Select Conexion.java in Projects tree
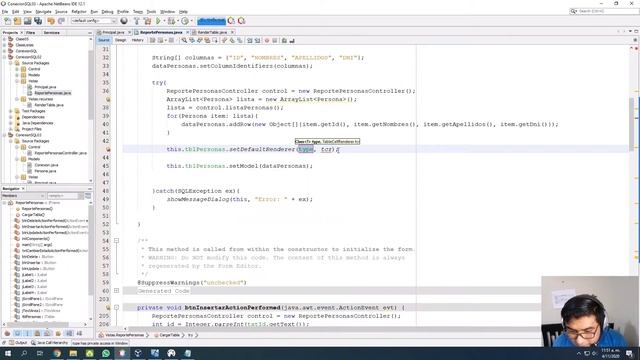Image resolution: width=640 pixels, height=360 pixels. (x=46, y=165)
